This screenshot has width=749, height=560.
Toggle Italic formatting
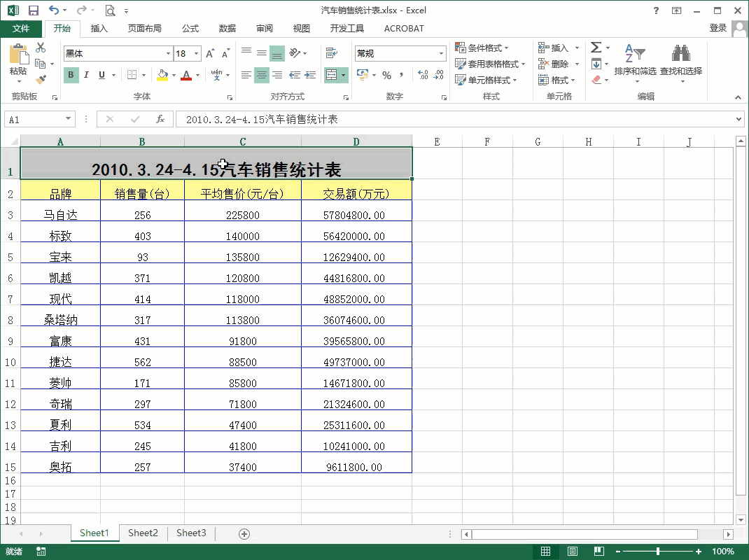pos(87,74)
